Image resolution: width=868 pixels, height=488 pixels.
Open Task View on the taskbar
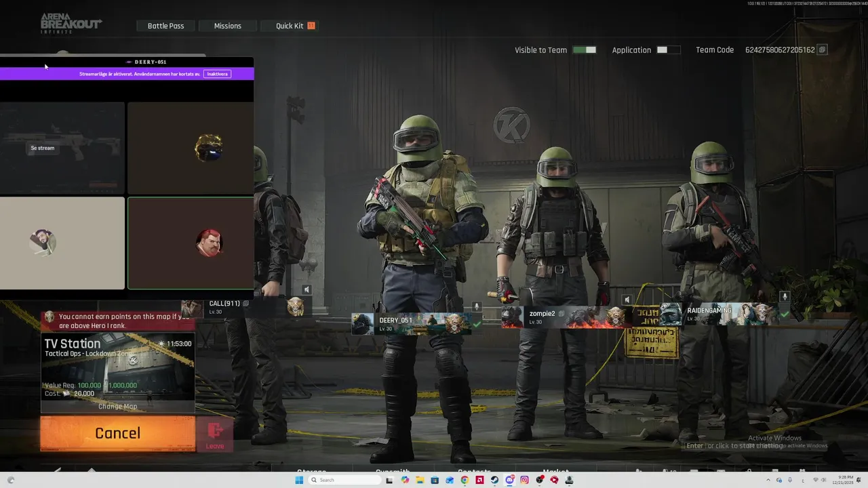(x=389, y=480)
